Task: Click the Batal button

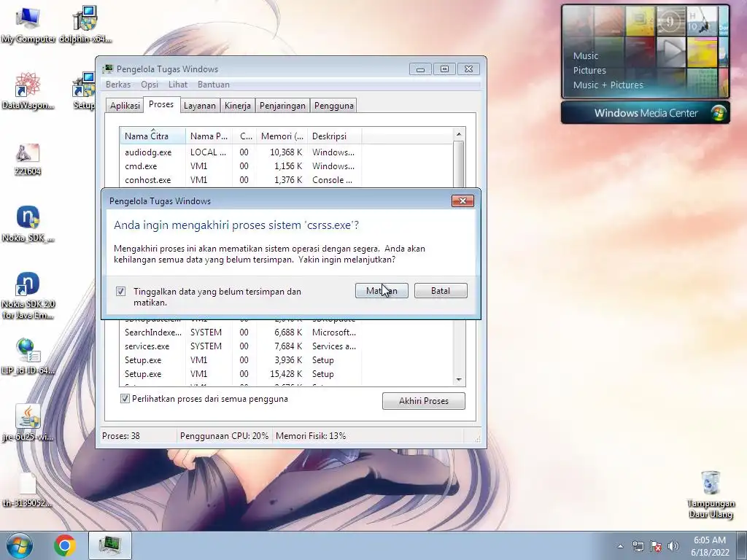Action: click(441, 290)
